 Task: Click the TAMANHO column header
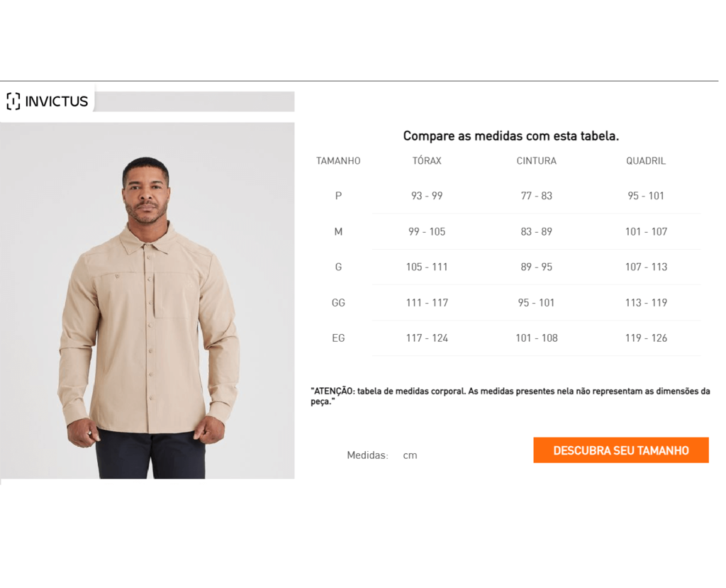pos(338,161)
